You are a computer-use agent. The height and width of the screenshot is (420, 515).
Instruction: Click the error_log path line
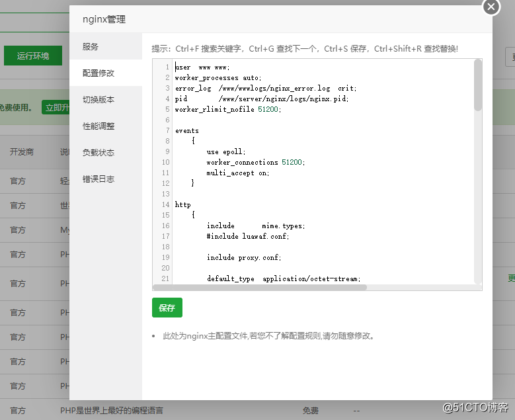[265, 89]
